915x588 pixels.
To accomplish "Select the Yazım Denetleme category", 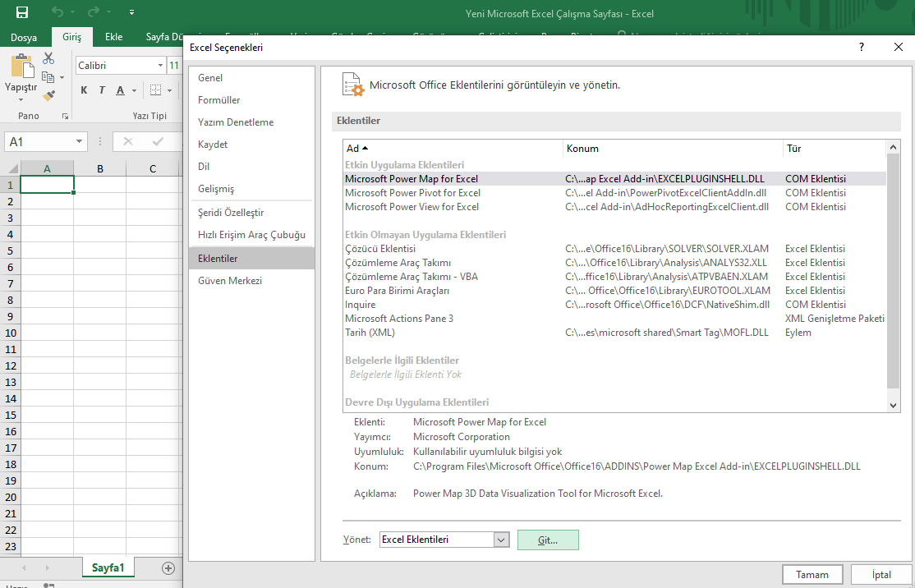I will 251,122.
